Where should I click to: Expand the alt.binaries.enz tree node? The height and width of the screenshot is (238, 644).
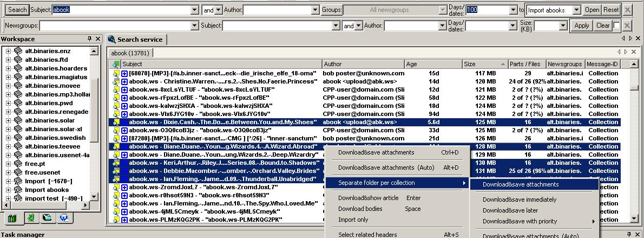pos(9,51)
